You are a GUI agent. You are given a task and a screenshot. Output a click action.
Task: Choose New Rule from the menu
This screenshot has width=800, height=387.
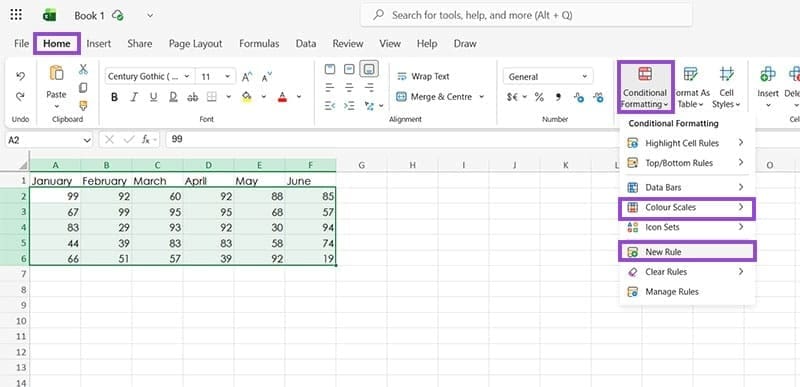coord(687,252)
